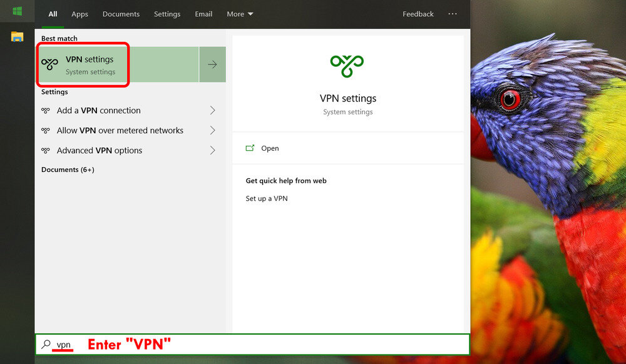Switch to the Settings filter tab

167,14
